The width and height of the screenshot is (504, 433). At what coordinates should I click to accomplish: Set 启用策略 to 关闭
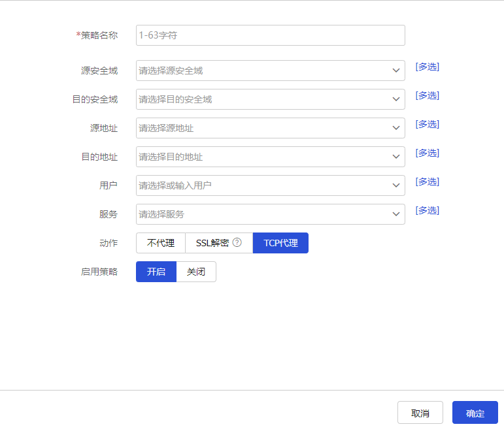[x=196, y=272]
